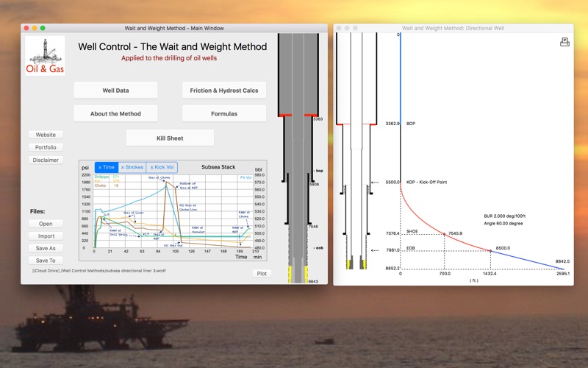The height and width of the screenshot is (368, 588).
Task: Open the Kill Sheet
Action: coord(170,138)
